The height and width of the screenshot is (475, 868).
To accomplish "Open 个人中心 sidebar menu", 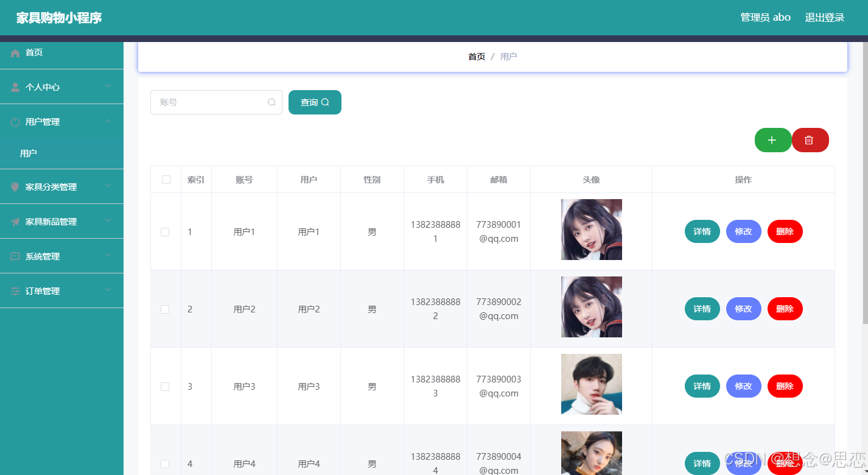I will [61, 87].
